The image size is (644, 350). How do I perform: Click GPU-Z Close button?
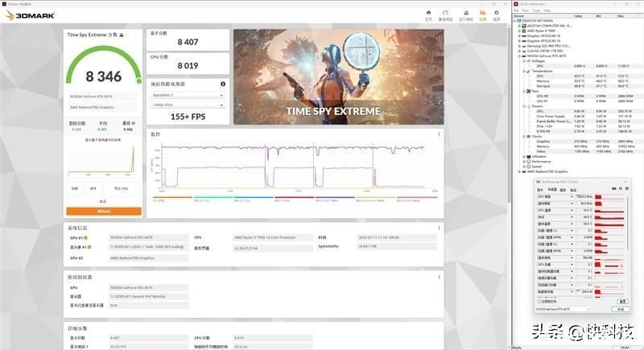pos(621,309)
